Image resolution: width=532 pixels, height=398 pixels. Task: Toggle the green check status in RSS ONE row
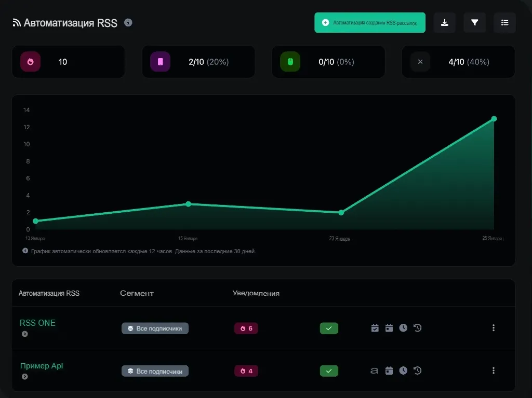tap(329, 328)
